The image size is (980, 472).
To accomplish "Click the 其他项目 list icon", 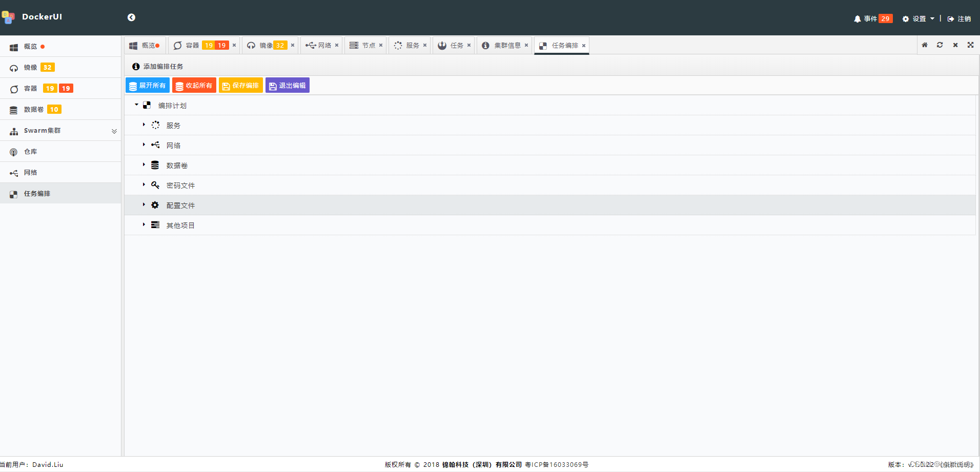I will [x=155, y=225].
